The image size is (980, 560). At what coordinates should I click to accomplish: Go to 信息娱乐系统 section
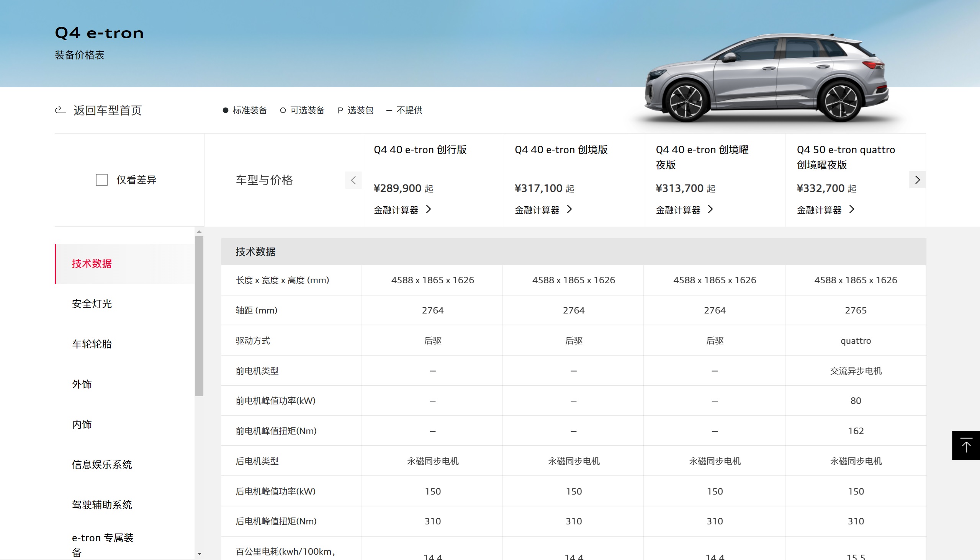tap(102, 465)
